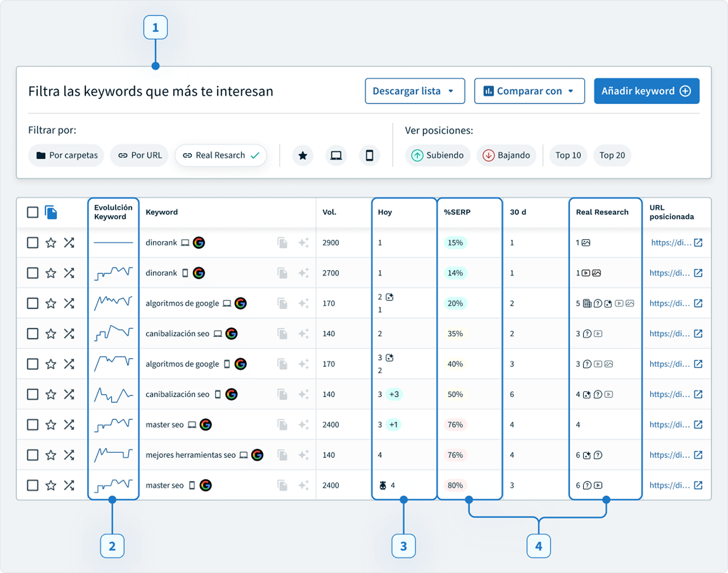Select the Top 10 positions filter
728x573 pixels.
click(568, 155)
